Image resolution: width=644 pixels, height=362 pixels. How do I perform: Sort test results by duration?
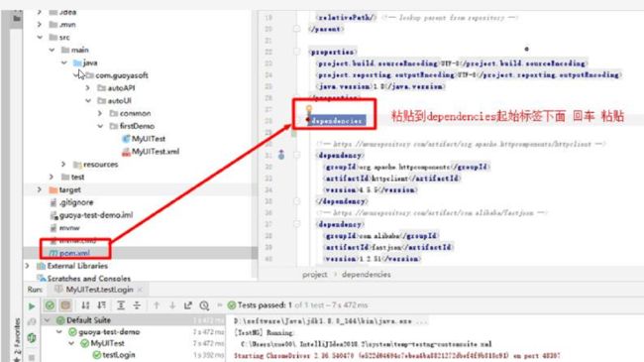(101, 305)
